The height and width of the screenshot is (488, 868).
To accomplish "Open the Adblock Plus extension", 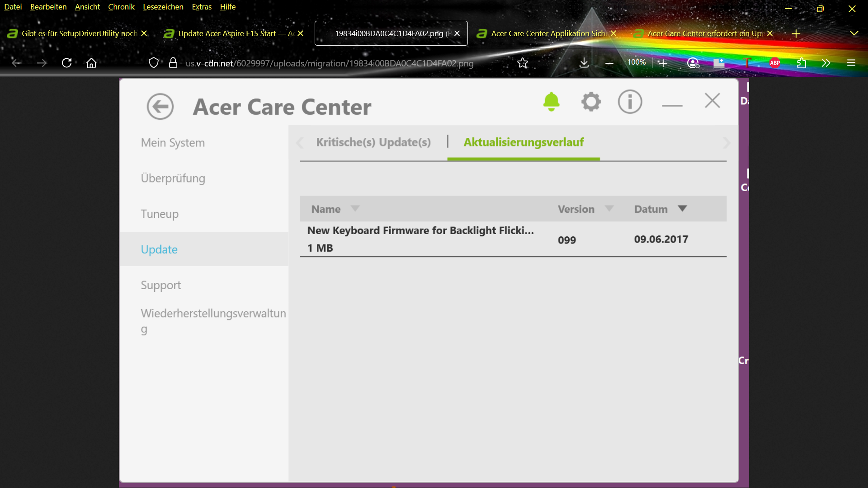I will click(775, 63).
